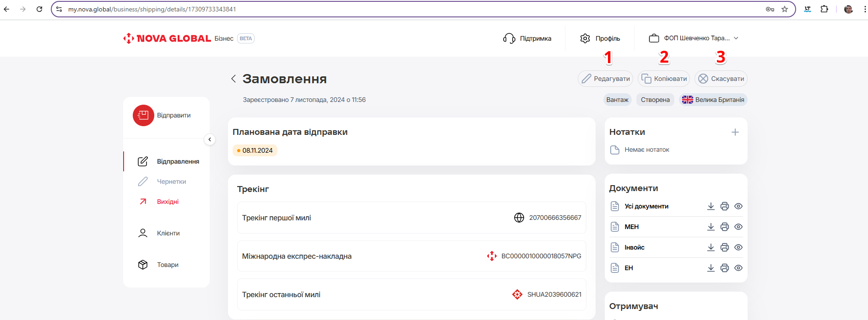Viewport: 868px width, 320px height.
Task: Cancel the order with Скасувати
Action: pyautogui.click(x=721, y=79)
